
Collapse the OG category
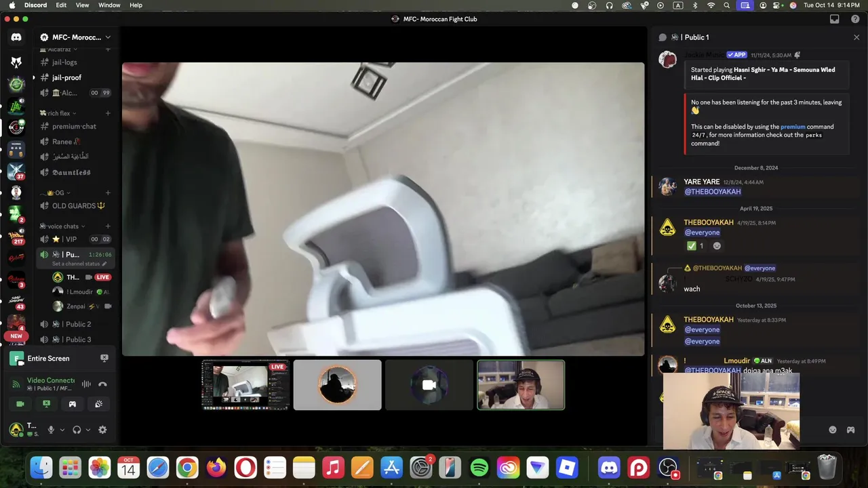[56, 193]
